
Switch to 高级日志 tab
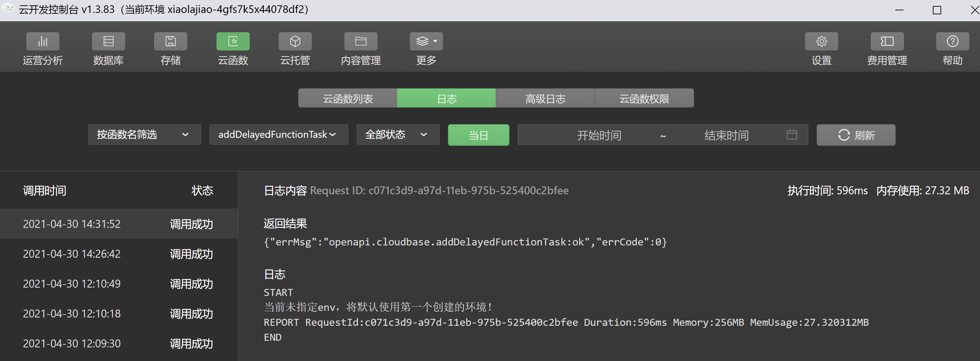(x=545, y=99)
